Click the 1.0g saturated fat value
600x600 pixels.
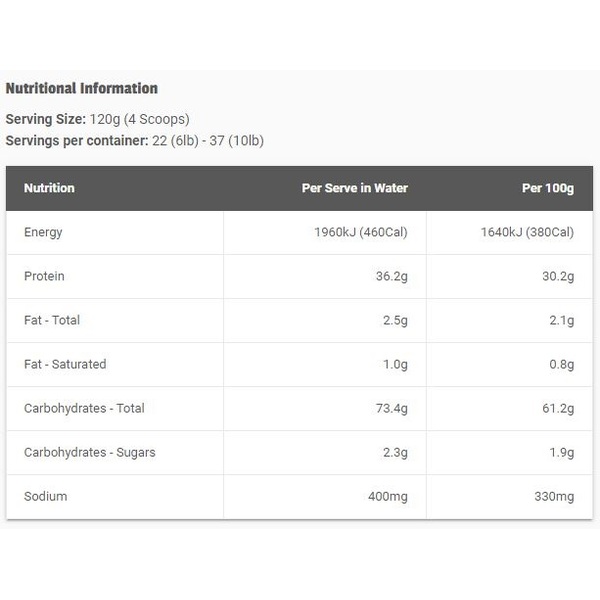click(395, 364)
